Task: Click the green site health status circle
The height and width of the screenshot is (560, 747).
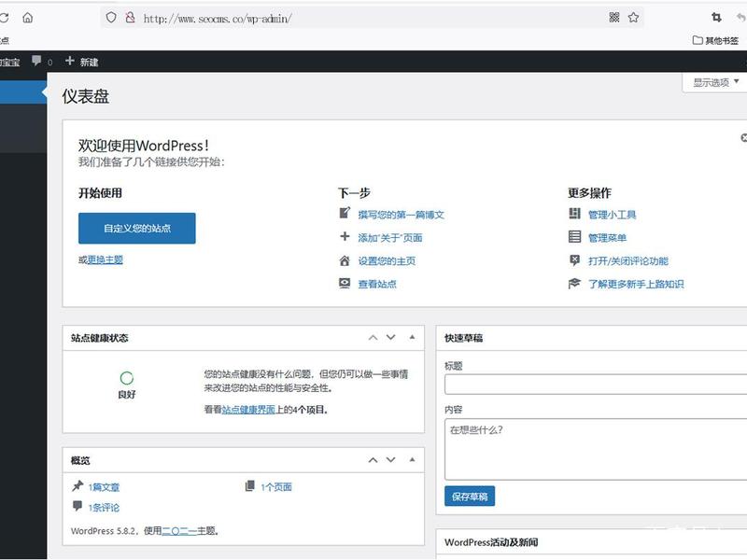Action: point(127,378)
